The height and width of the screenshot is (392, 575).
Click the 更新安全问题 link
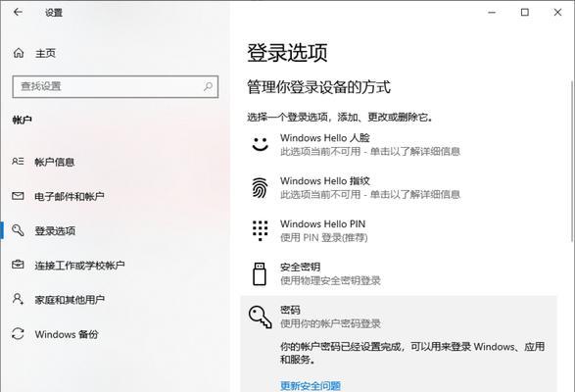click(x=311, y=385)
